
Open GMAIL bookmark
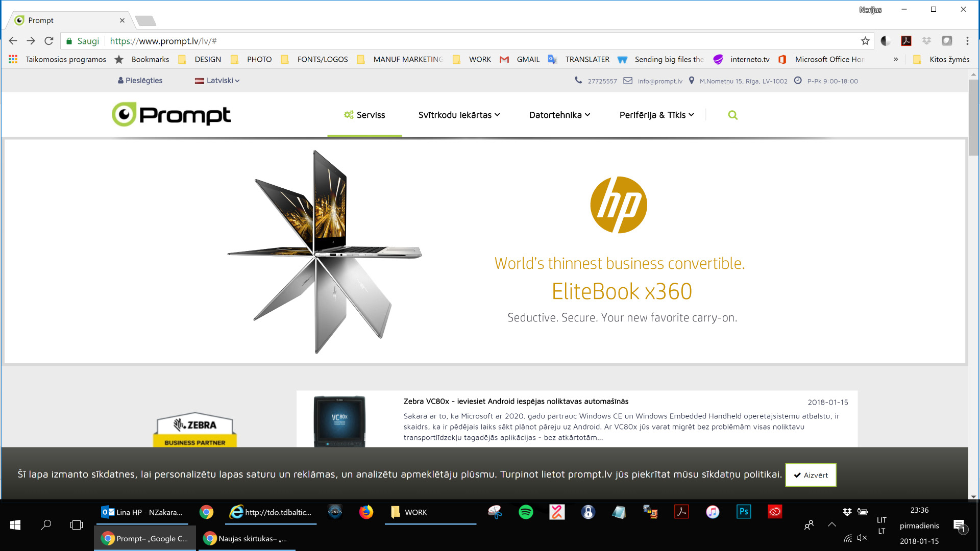tap(520, 59)
